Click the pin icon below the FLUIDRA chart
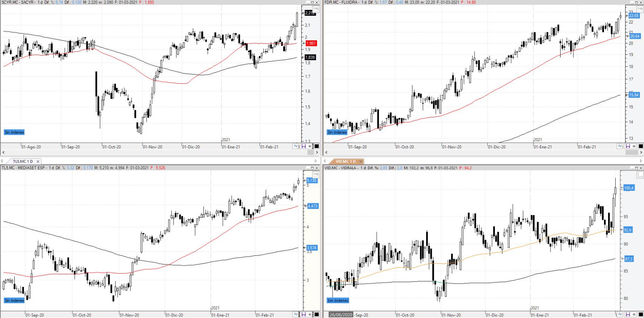Image resolution: width=644 pixels, height=318 pixels. click(x=634, y=146)
